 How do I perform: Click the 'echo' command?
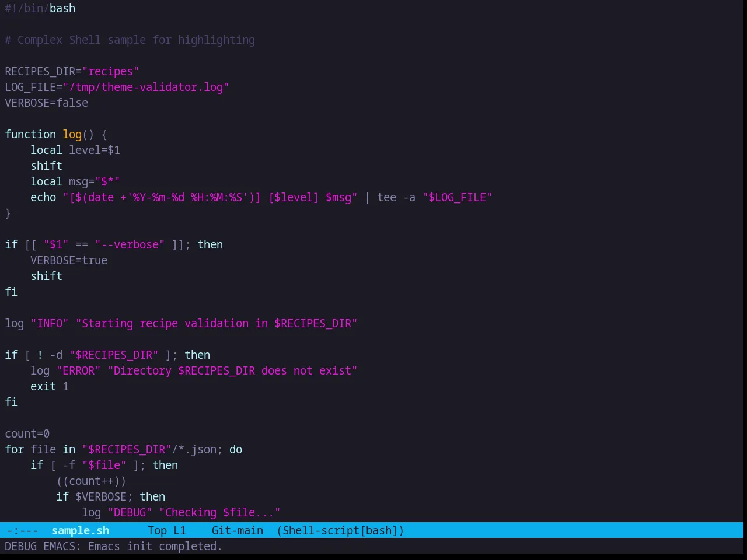coord(43,197)
